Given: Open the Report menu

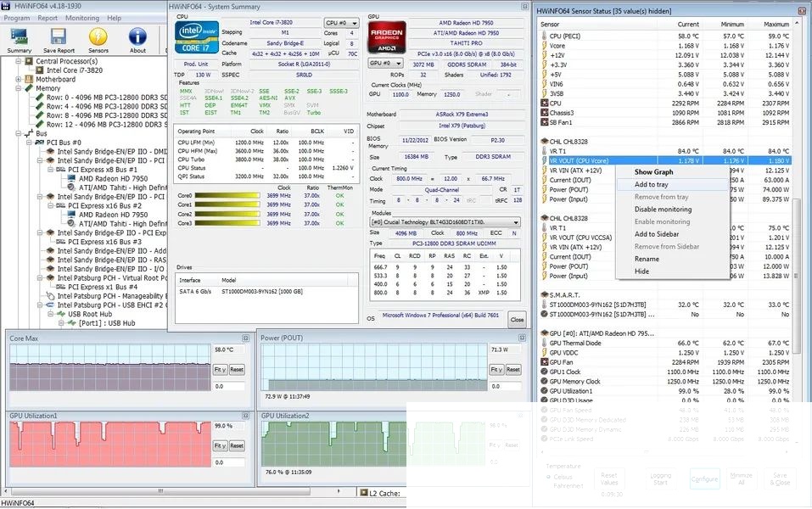Looking at the screenshot, I should [48, 18].
